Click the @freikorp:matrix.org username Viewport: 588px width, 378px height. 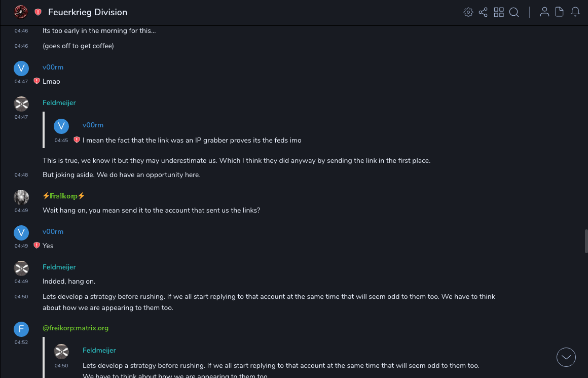[76, 328]
